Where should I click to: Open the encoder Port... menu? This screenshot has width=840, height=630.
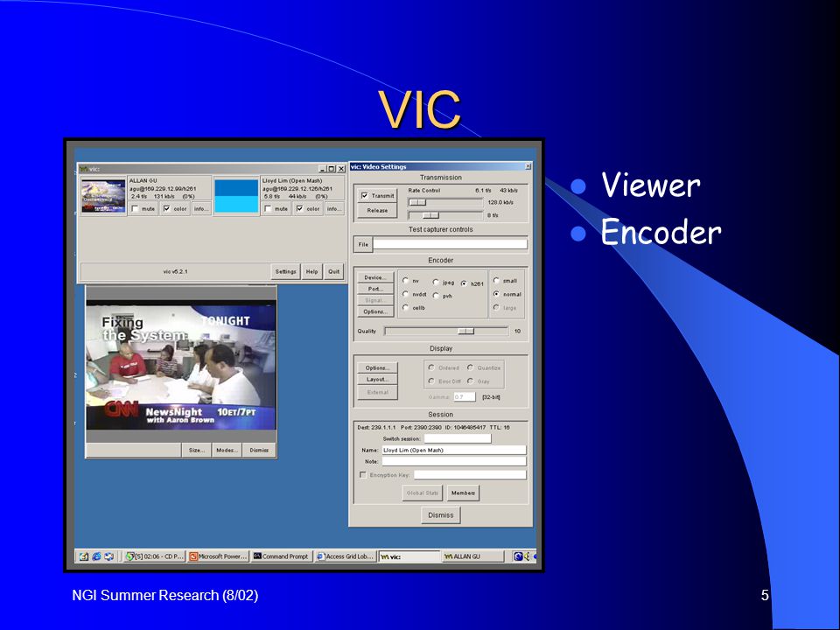(x=375, y=289)
